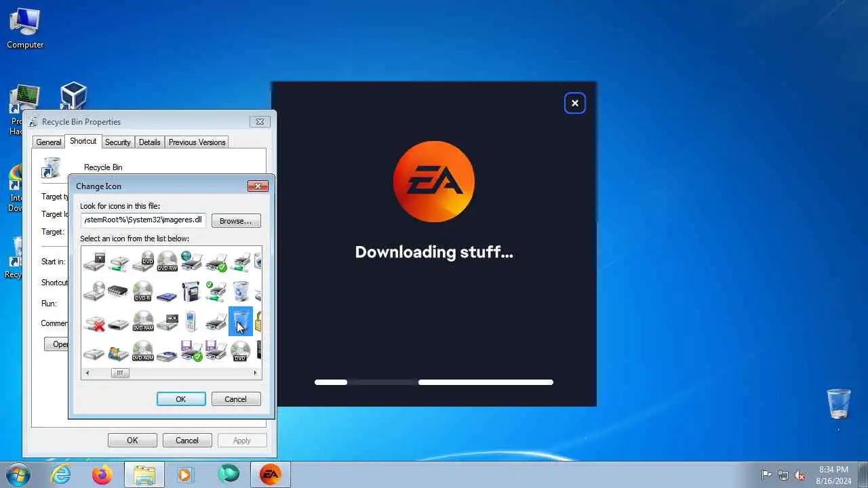Click the EA app taskbar button
The width and height of the screenshot is (868, 488).
click(x=270, y=474)
